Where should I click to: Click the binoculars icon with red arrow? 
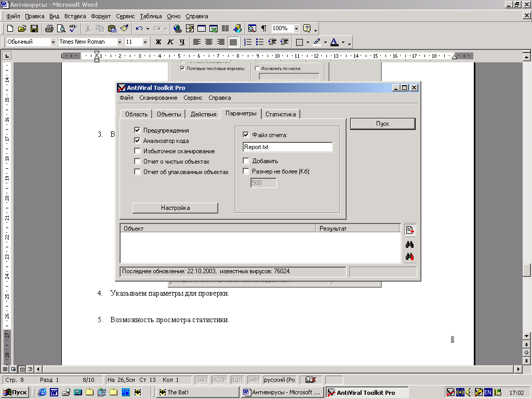[409, 257]
